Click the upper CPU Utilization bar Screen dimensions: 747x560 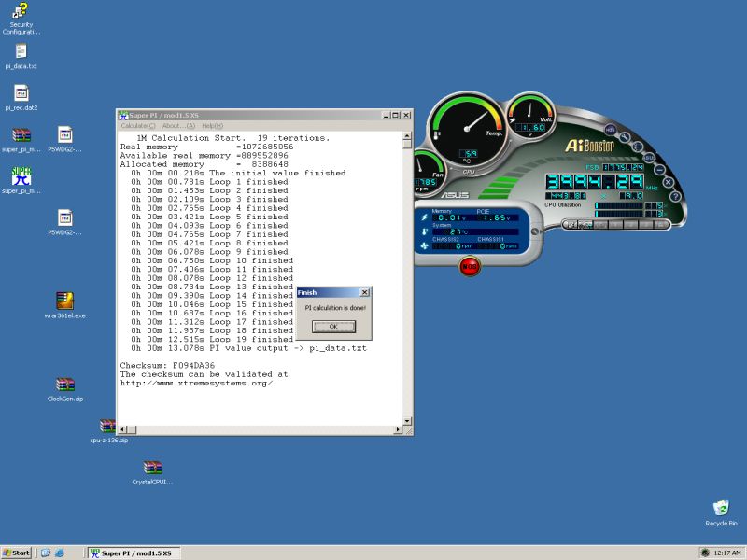click(619, 205)
